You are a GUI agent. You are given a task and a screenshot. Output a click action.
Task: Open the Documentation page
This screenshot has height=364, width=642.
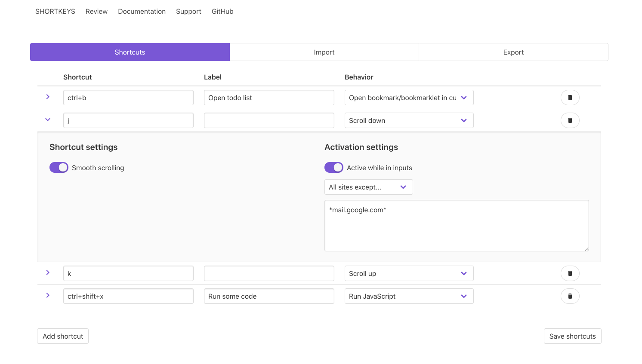142,11
